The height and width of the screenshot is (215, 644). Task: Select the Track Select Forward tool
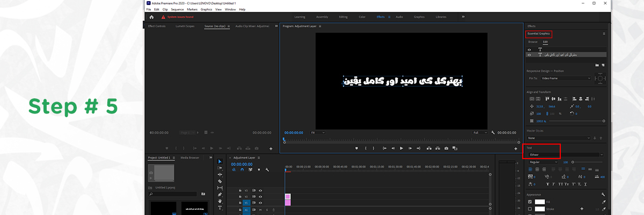click(x=219, y=168)
